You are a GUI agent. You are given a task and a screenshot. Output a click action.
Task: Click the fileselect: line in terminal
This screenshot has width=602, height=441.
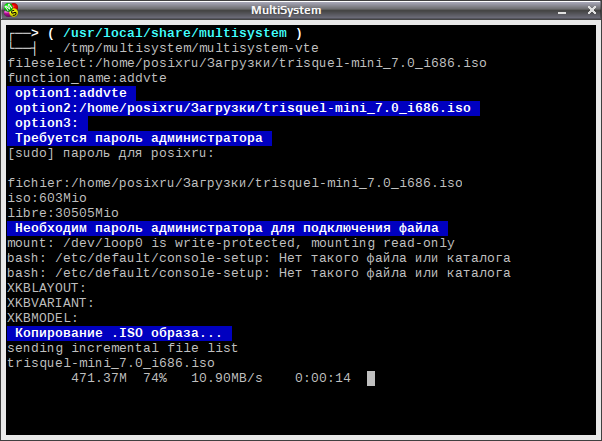tap(247, 63)
